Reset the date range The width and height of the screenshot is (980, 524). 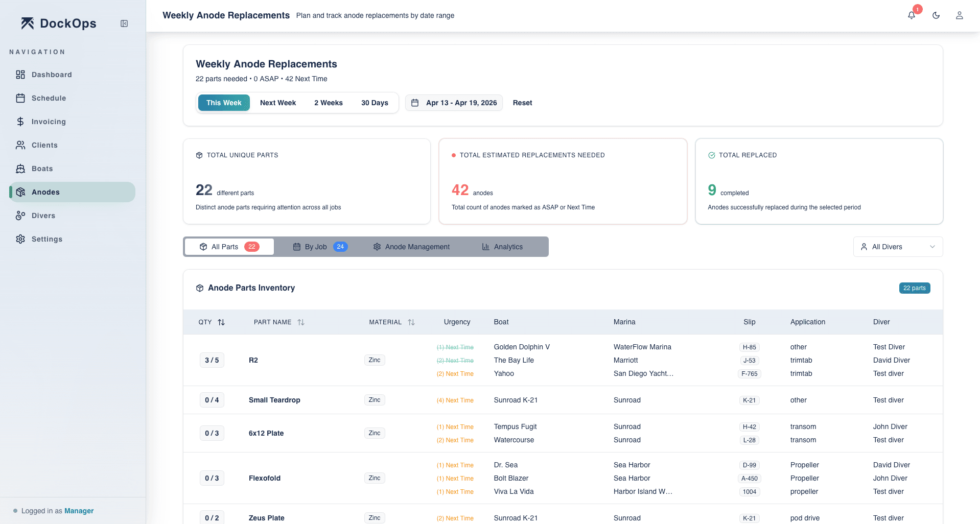coord(522,103)
